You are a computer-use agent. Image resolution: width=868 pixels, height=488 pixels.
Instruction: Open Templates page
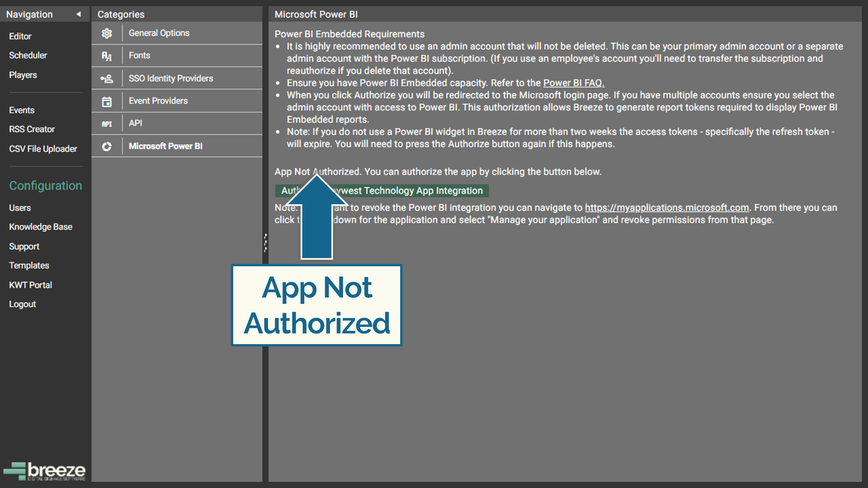point(29,265)
